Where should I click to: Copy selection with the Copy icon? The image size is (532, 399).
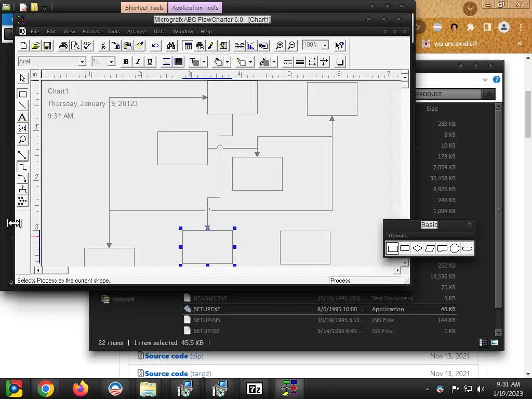click(115, 46)
